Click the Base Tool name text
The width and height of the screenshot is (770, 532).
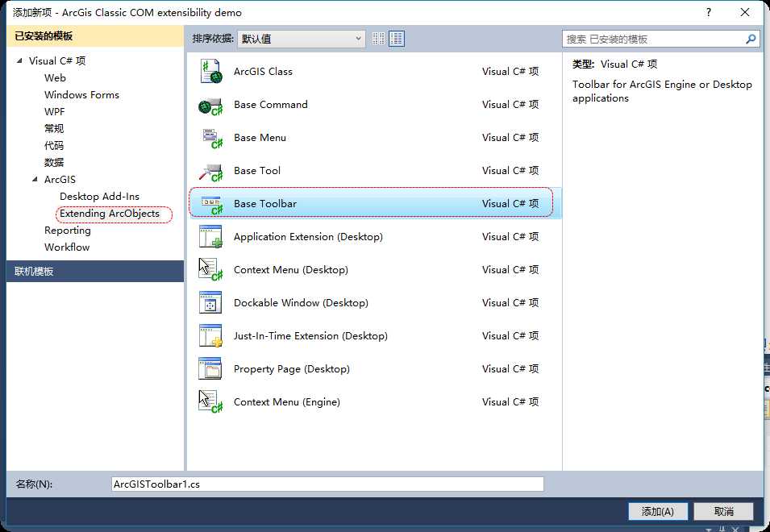(257, 171)
